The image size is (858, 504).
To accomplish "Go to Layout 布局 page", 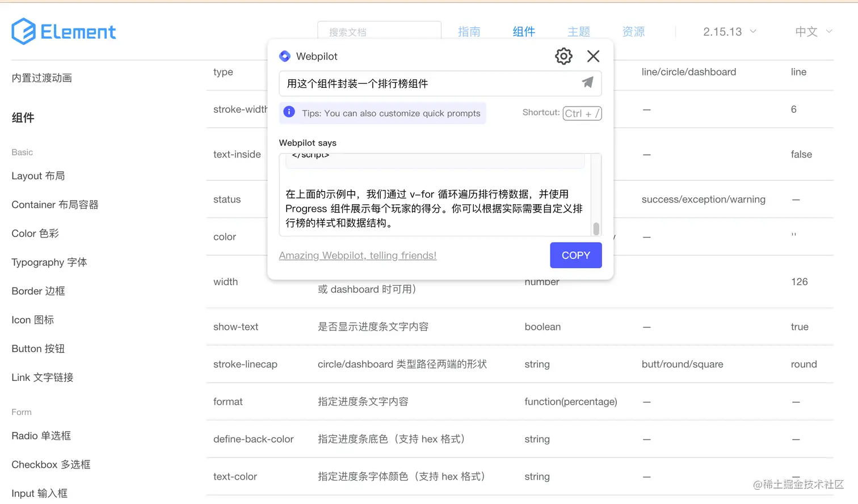I will click(38, 176).
